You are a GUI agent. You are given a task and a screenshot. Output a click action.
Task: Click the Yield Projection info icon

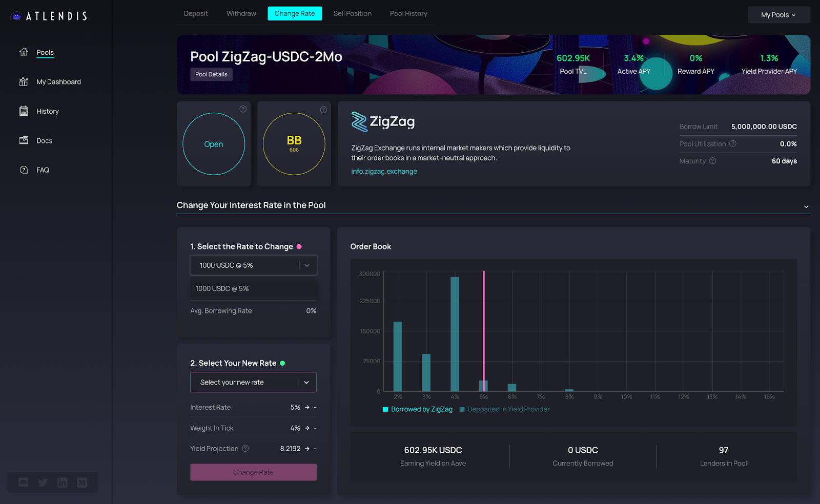coord(245,448)
